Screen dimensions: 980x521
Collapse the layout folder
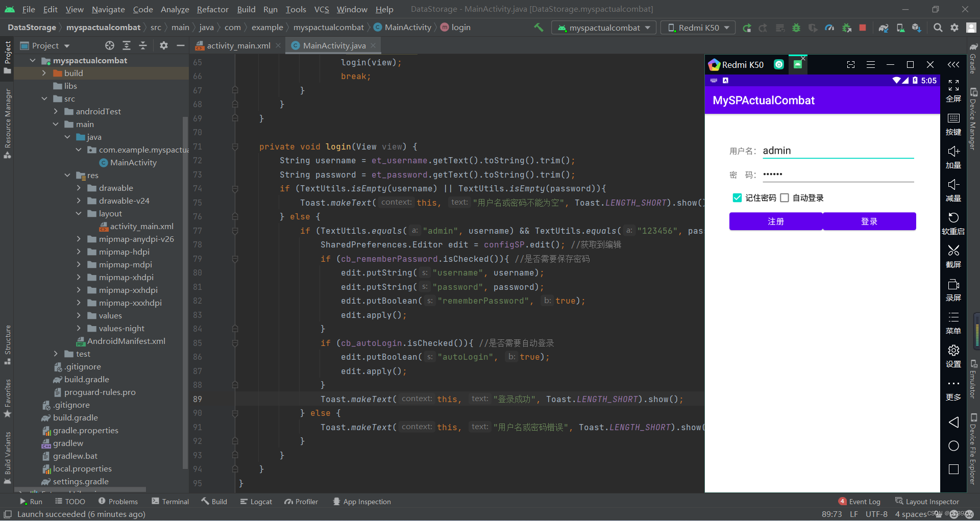point(79,214)
